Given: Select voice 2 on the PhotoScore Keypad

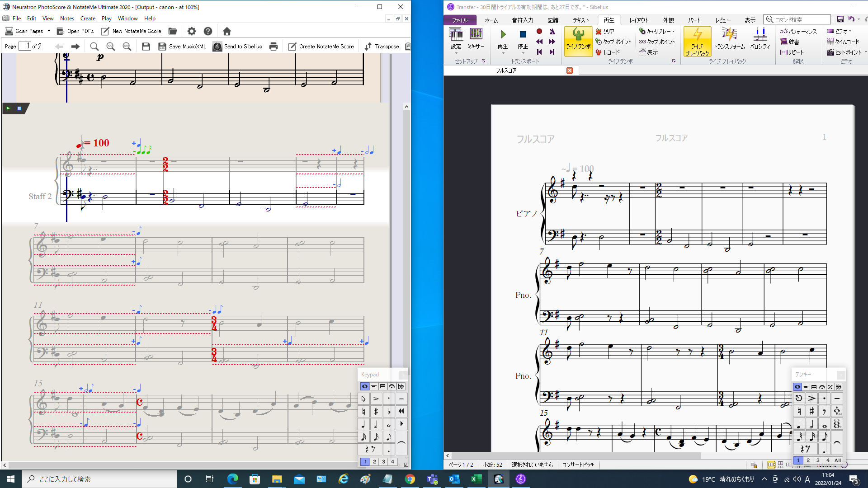Looking at the screenshot, I should 374,462.
